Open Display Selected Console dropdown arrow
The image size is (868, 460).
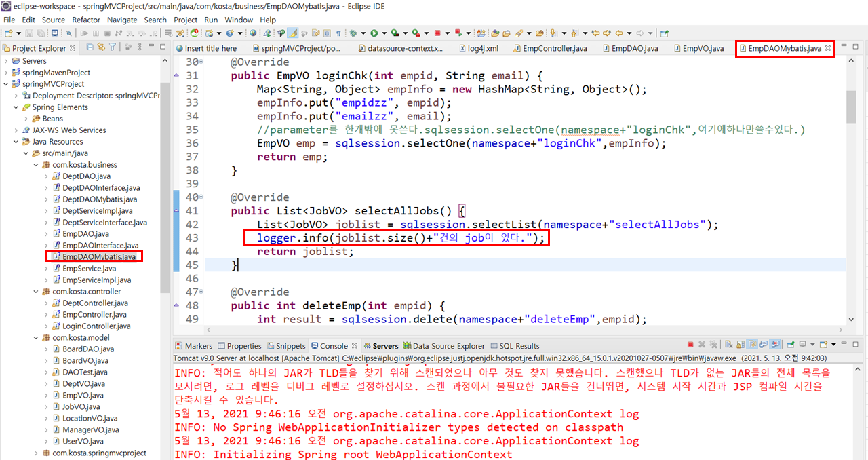pos(812,345)
